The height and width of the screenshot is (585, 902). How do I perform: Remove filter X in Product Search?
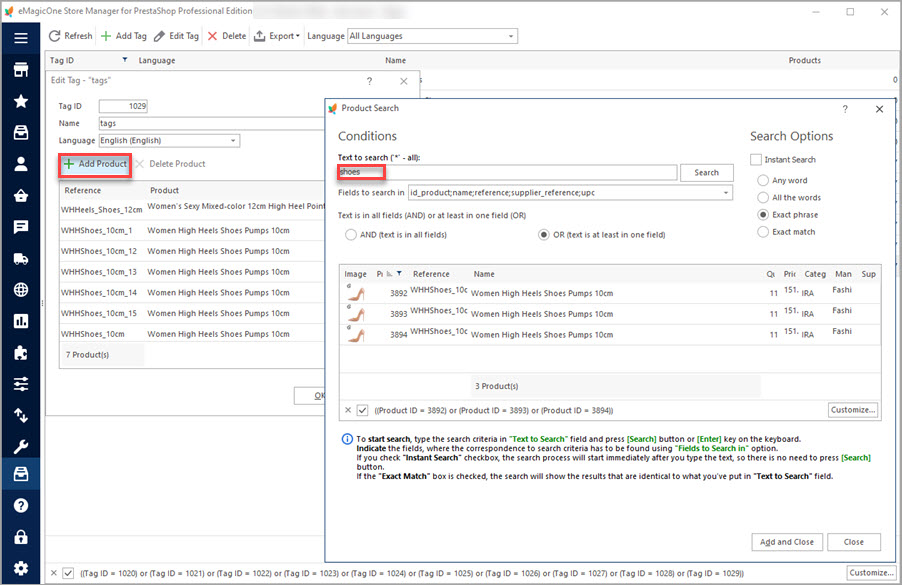348,410
